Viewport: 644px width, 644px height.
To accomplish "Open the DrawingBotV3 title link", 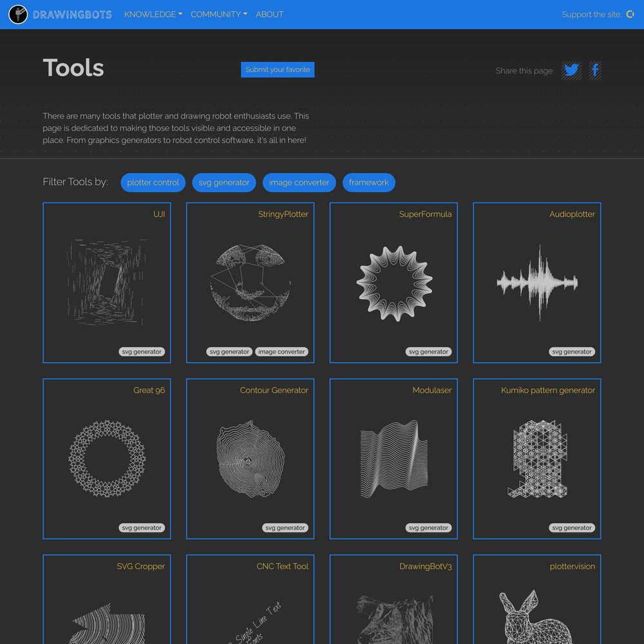I will (x=426, y=566).
